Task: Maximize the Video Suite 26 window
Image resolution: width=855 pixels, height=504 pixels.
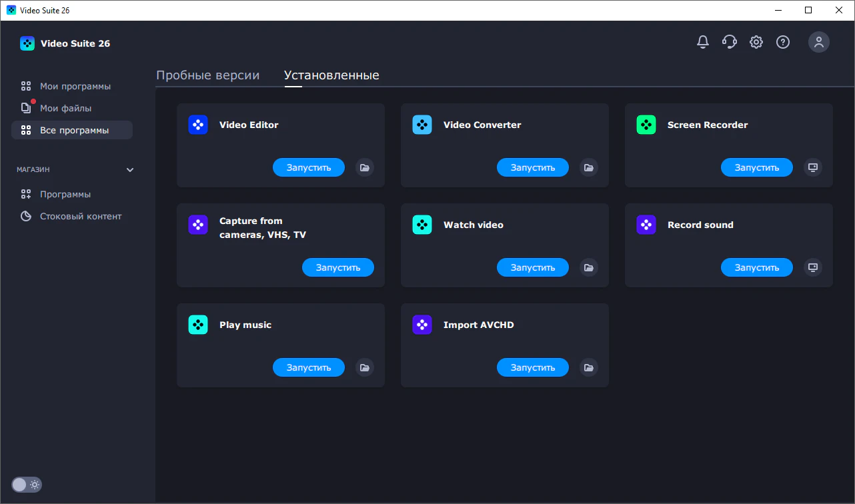Action: tap(808, 10)
